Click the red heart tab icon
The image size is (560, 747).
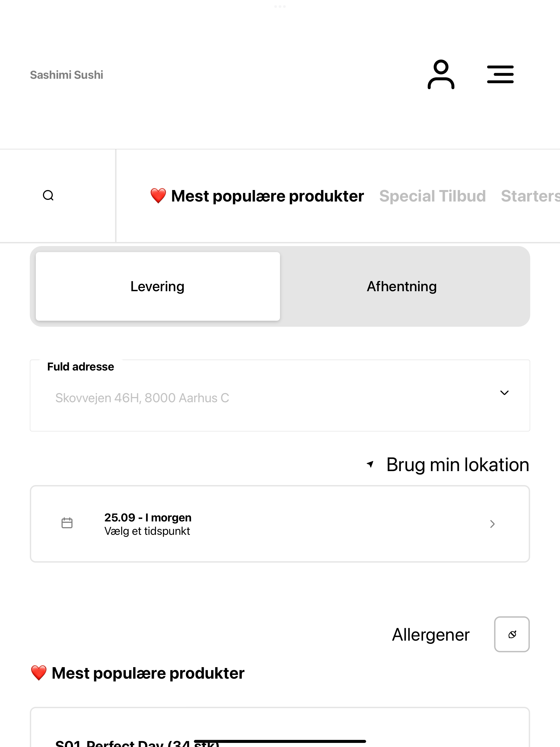click(158, 196)
